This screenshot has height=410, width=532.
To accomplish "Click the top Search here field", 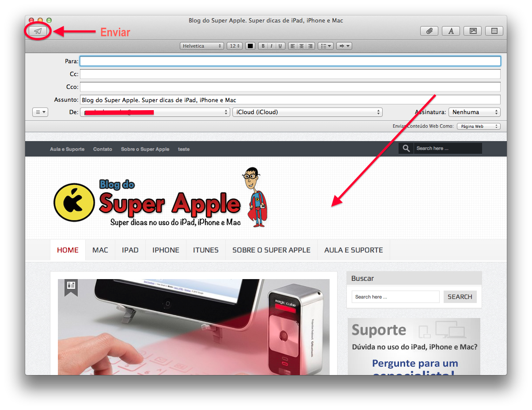I will point(448,149).
